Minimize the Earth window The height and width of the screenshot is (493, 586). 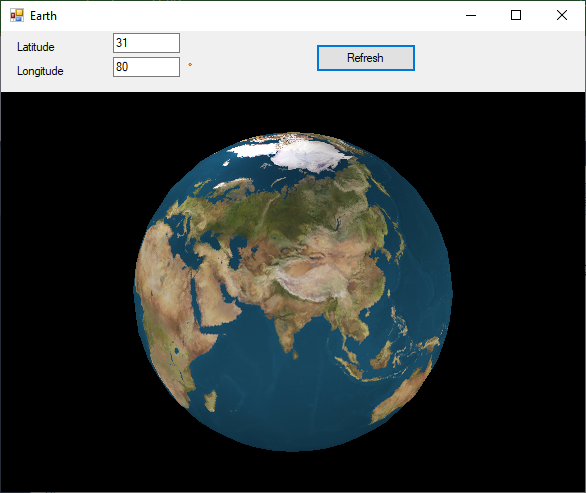(471, 15)
